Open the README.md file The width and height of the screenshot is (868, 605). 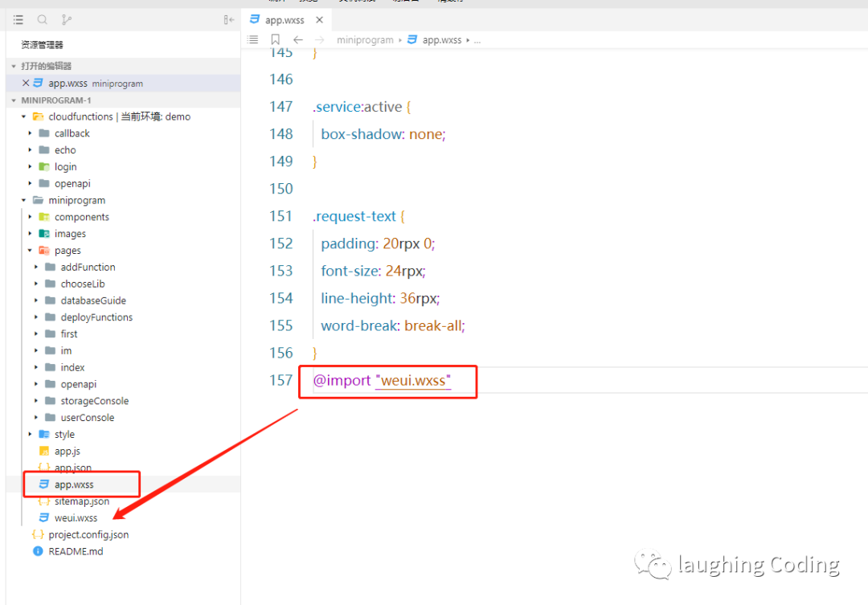76,551
